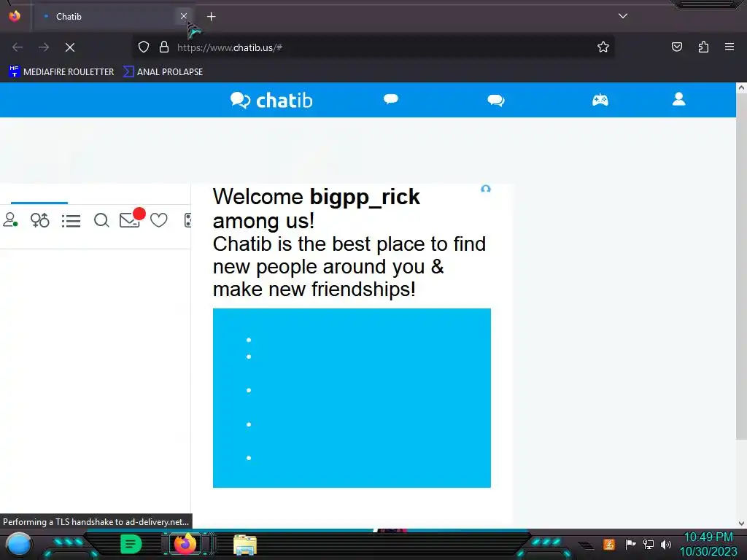Click the search magnifier icon in sidebar
This screenshot has width=747, height=560.
coord(101,220)
